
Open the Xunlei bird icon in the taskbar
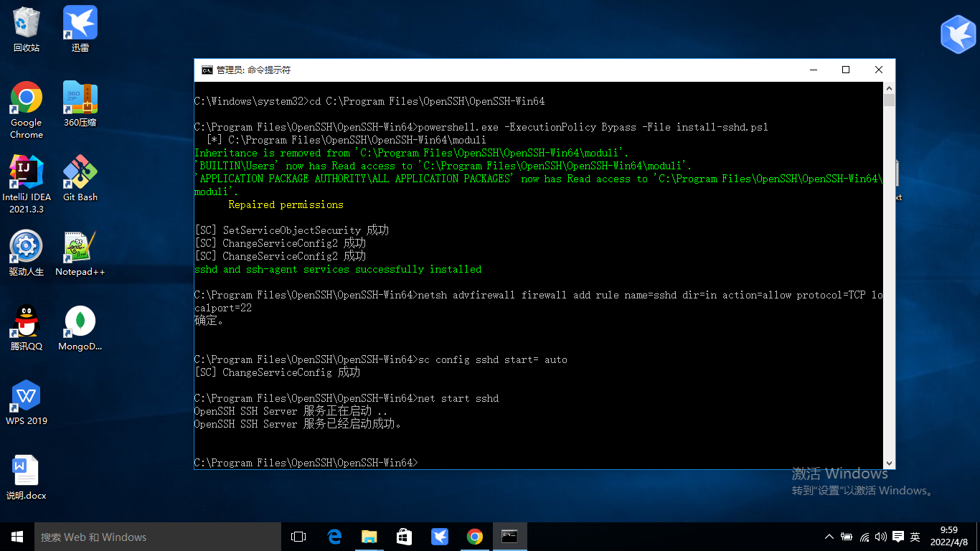(x=440, y=537)
